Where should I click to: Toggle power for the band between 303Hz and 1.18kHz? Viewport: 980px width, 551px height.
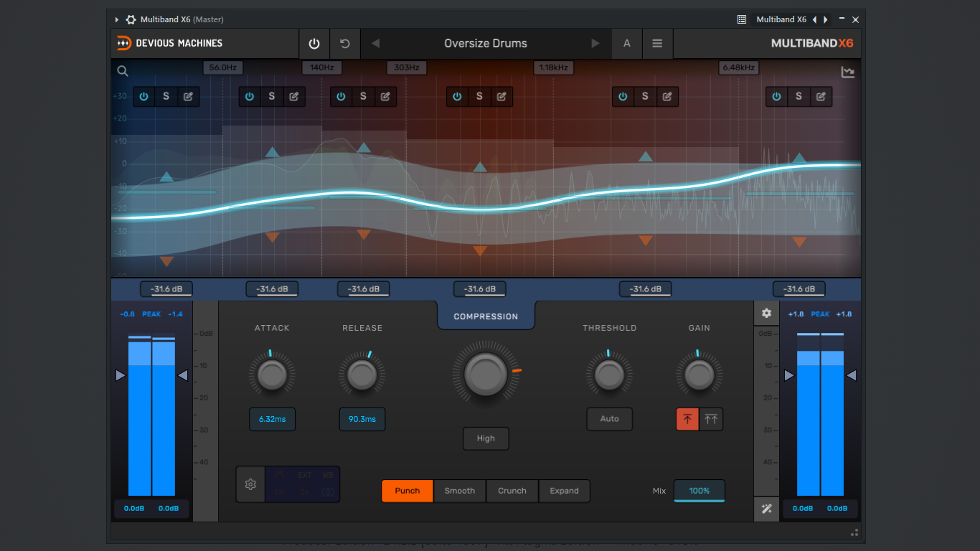tap(457, 97)
